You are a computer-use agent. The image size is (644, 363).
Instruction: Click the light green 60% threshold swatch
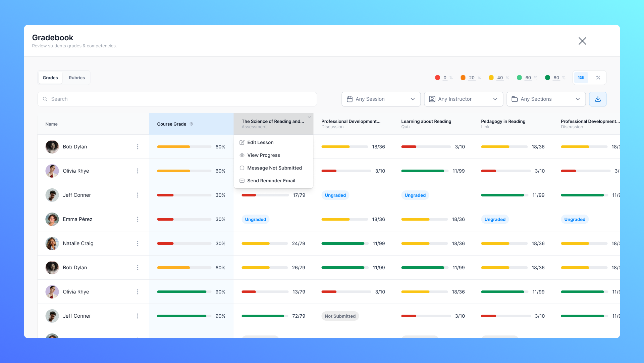pos(519,78)
